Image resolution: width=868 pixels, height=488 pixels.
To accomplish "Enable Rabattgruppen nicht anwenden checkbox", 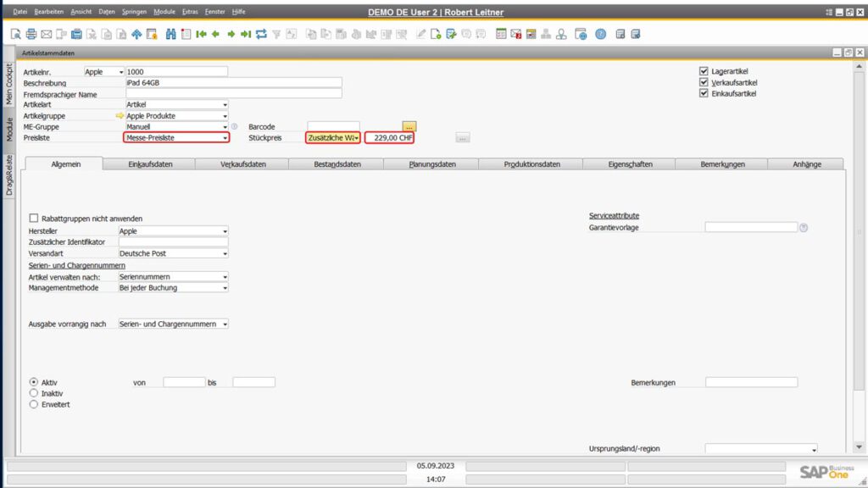I will click(x=34, y=218).
